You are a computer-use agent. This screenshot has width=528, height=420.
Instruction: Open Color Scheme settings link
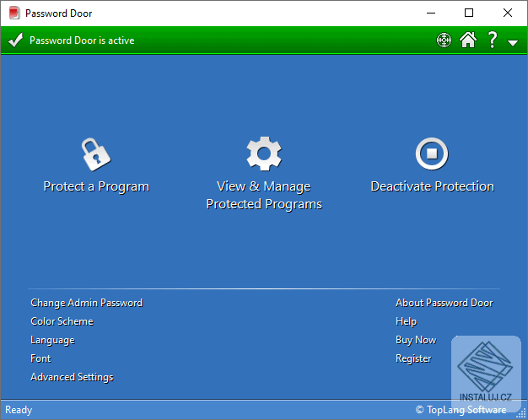pos(62,321)
